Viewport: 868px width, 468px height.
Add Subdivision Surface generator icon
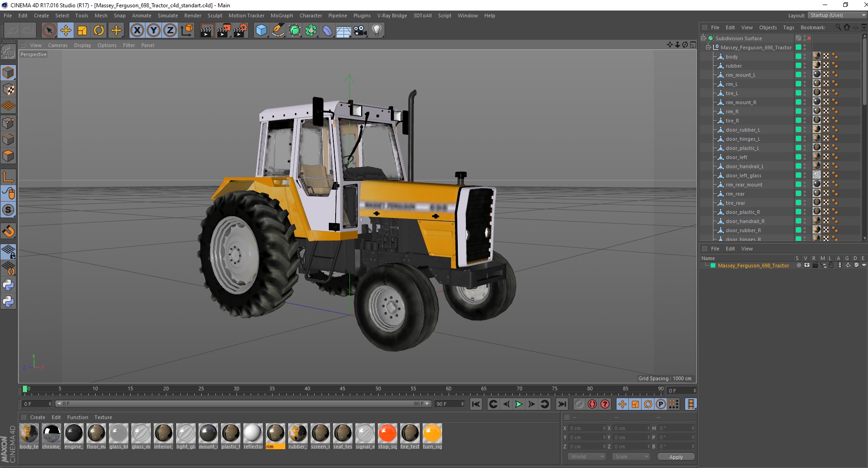click(295, 31)
